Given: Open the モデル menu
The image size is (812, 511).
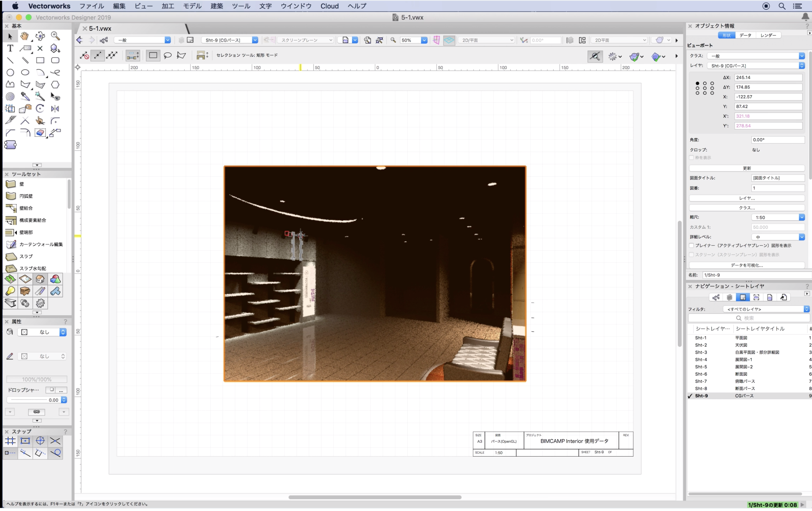Looking at the screenshot, I should [192, 6].
